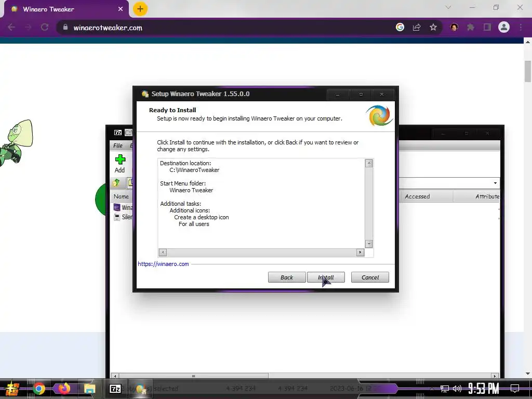Select the Winaero file row in 7-Zip
Viewport: 532px width, 399px height.
point(123,207)
